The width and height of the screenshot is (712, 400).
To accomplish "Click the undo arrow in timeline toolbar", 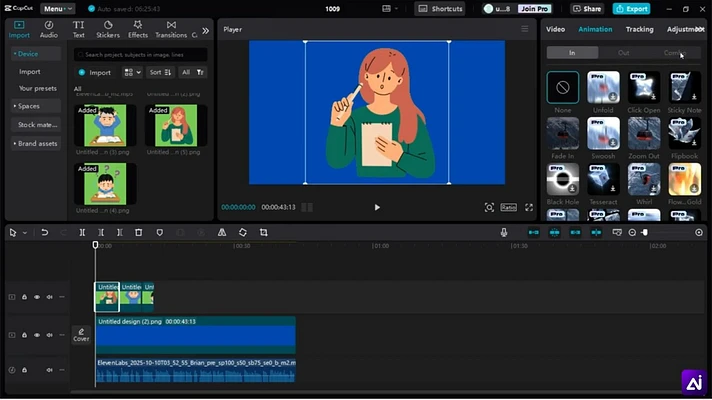I will click(x=44, y=232).
